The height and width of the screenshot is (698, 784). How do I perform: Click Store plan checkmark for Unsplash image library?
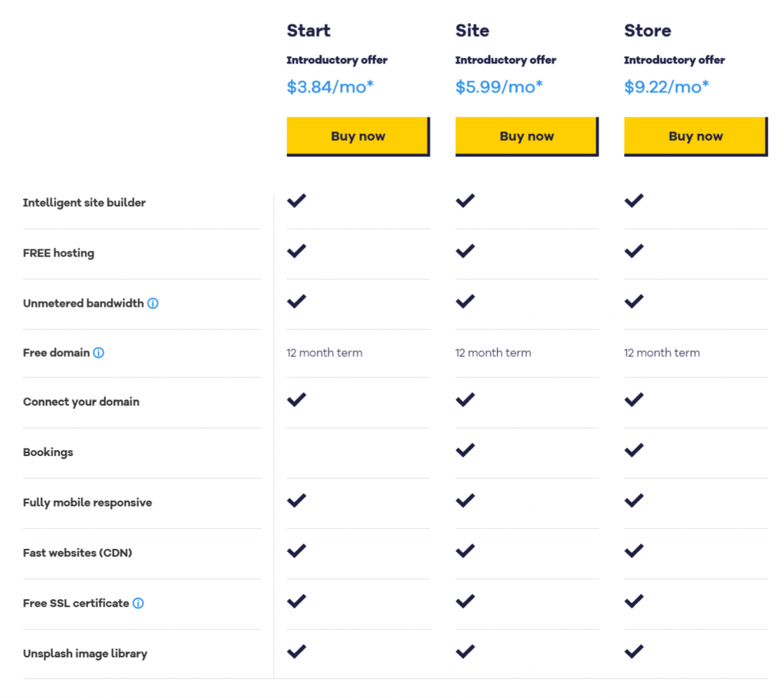[634, 651]
